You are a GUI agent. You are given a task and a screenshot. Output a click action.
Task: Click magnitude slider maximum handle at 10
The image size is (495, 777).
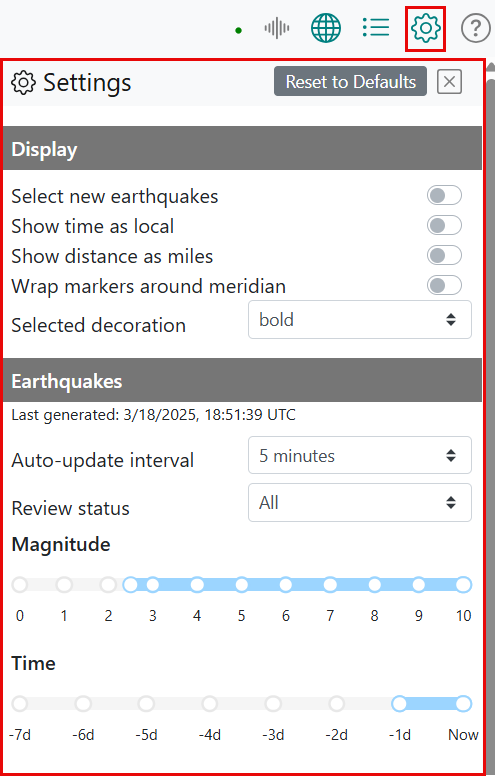tap(463, 585)
